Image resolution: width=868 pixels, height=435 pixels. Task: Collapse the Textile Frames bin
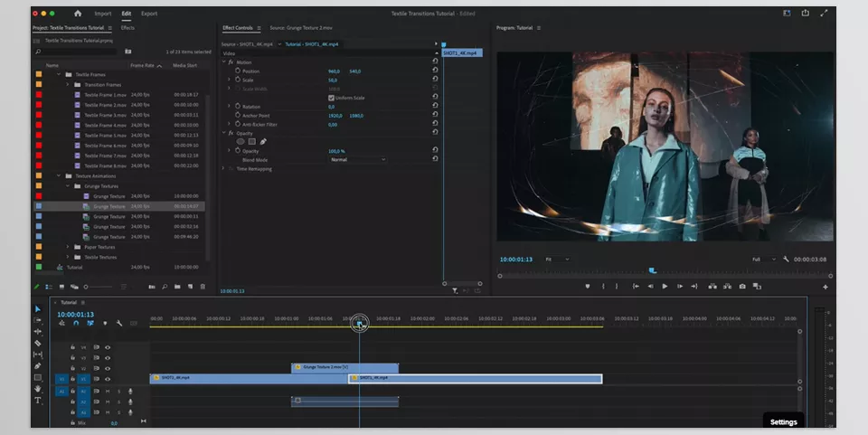point(59,74)
